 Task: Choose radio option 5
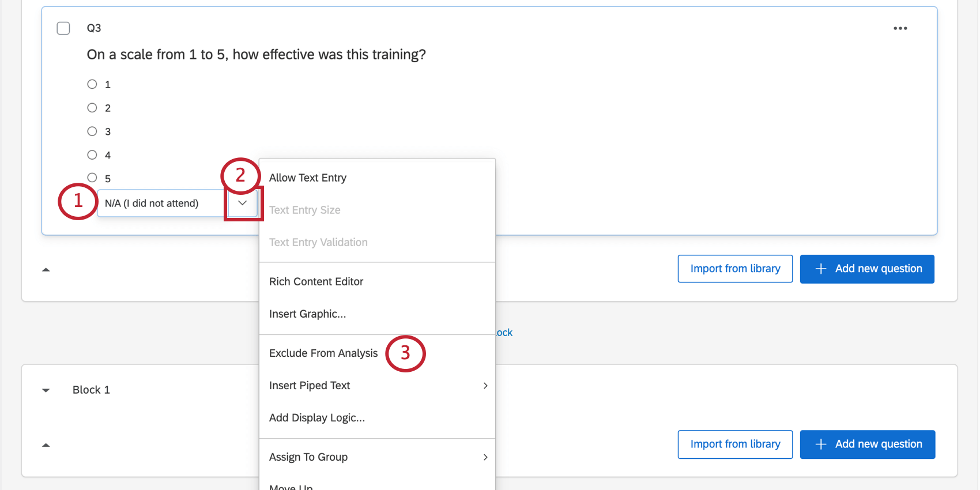92,178
